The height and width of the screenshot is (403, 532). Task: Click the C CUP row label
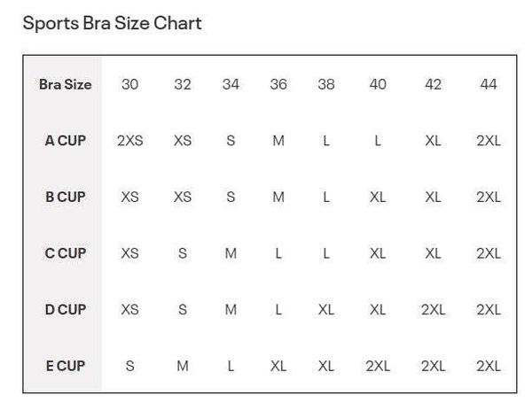(65, 253)
